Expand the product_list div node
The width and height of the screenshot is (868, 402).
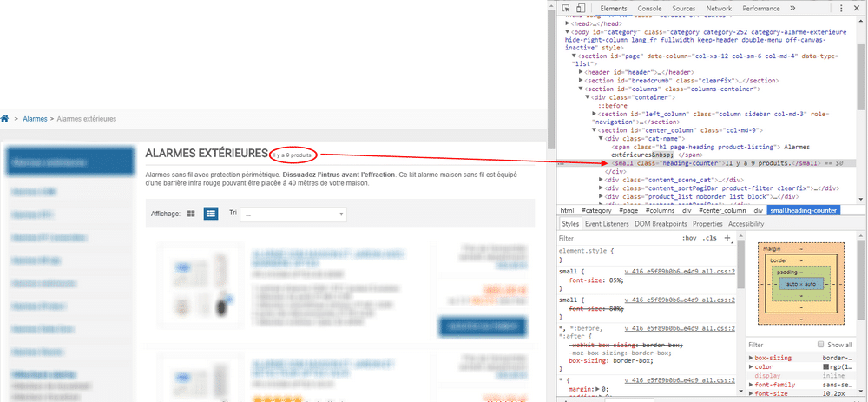[602, 196]
